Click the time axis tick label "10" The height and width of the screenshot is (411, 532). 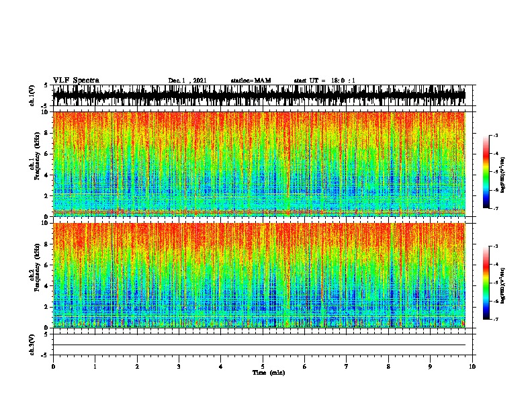coord(472,367)
